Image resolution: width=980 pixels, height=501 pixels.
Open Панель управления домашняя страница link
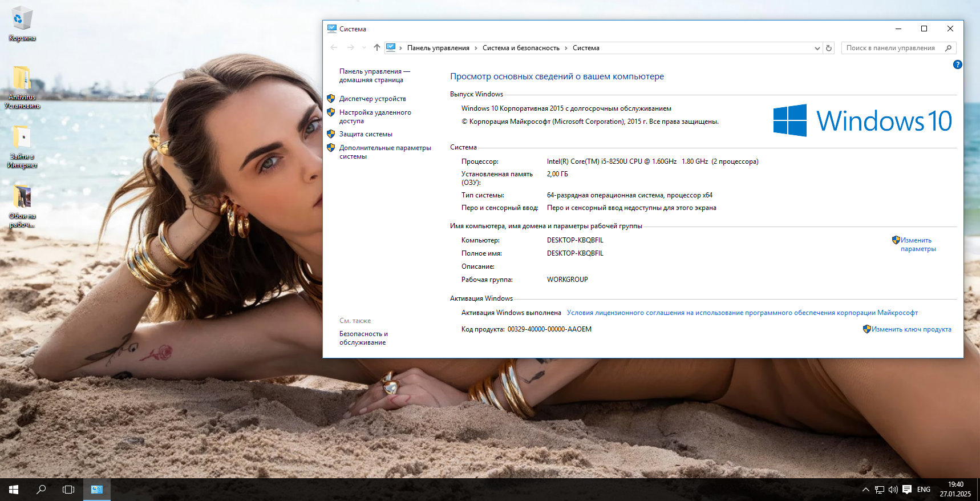tap(374, 75)
